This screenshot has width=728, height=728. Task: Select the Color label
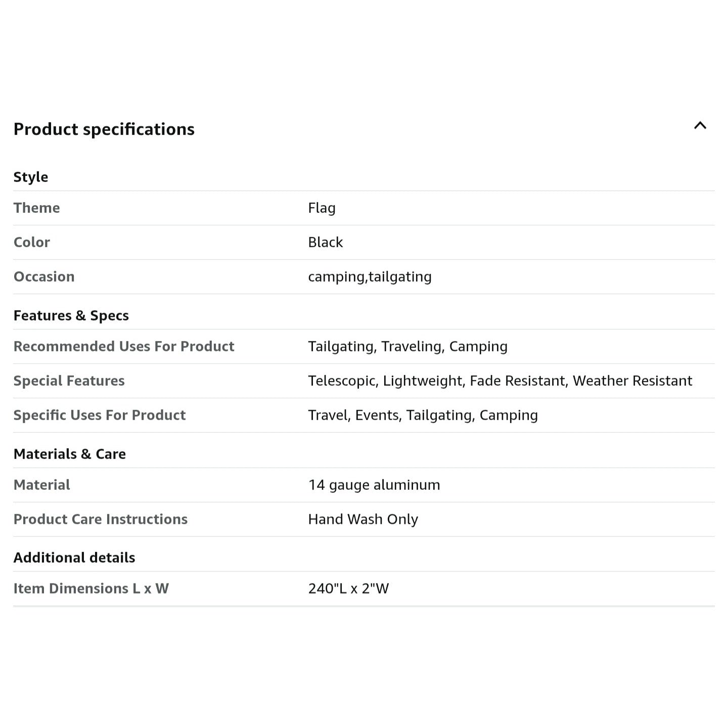pyautogui.click(x=32, y=242)
